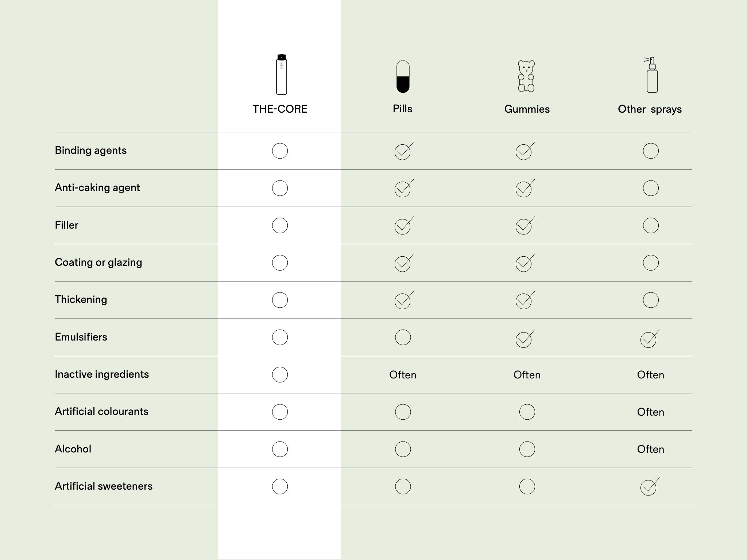Screen dimensions: 747x560
Task: Click the THE-CORE empty circle for Alcohol
Action: (x=280, y=449)
